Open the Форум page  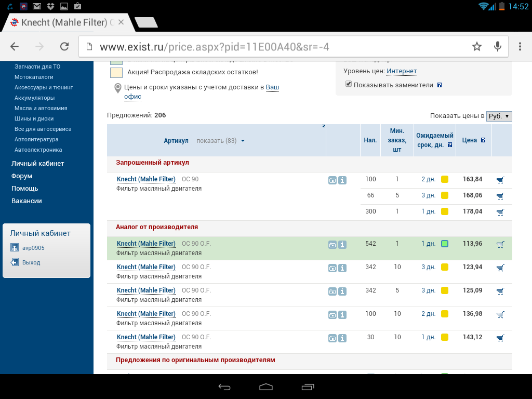tap(22, 176)
